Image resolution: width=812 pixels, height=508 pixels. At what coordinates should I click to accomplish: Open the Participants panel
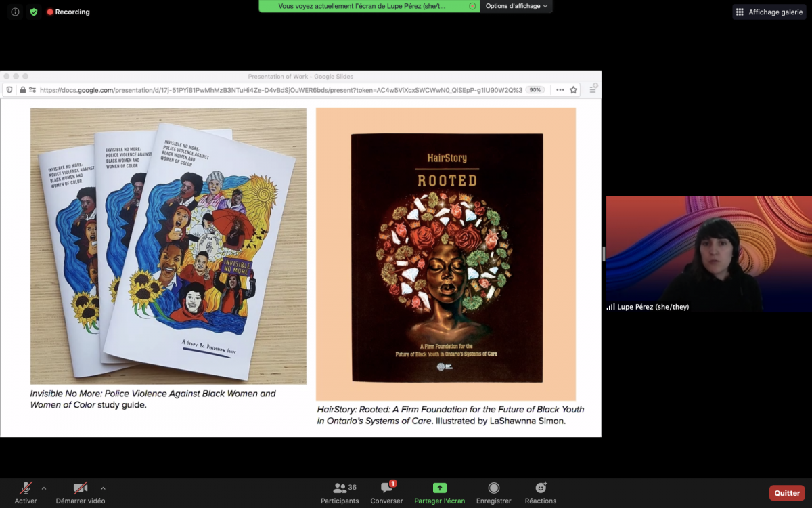[x=340, y=493]
